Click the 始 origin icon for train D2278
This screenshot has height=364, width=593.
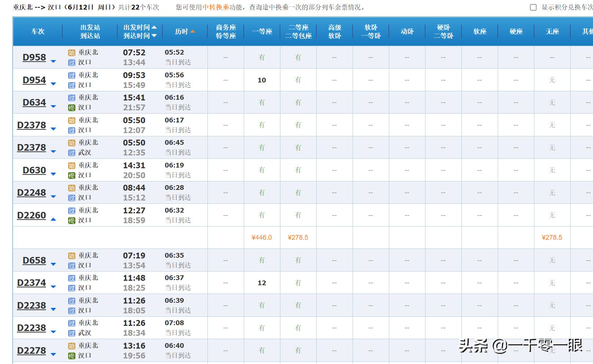[71, 346]
